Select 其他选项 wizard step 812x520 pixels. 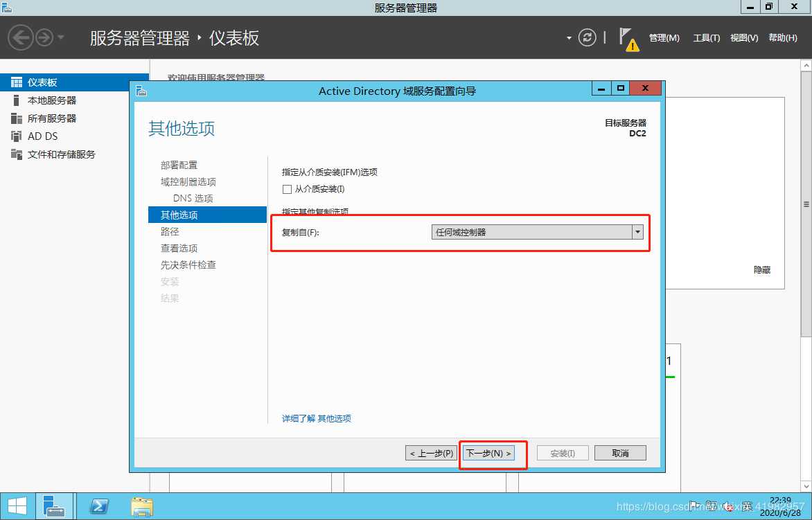[x=207, y=215]
